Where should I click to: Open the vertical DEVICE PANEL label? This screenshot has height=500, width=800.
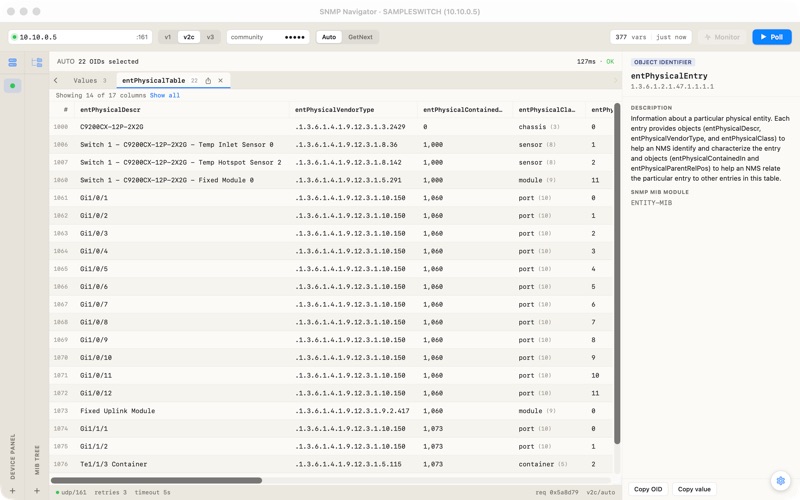pyautogui.click(x=12, y=457)
